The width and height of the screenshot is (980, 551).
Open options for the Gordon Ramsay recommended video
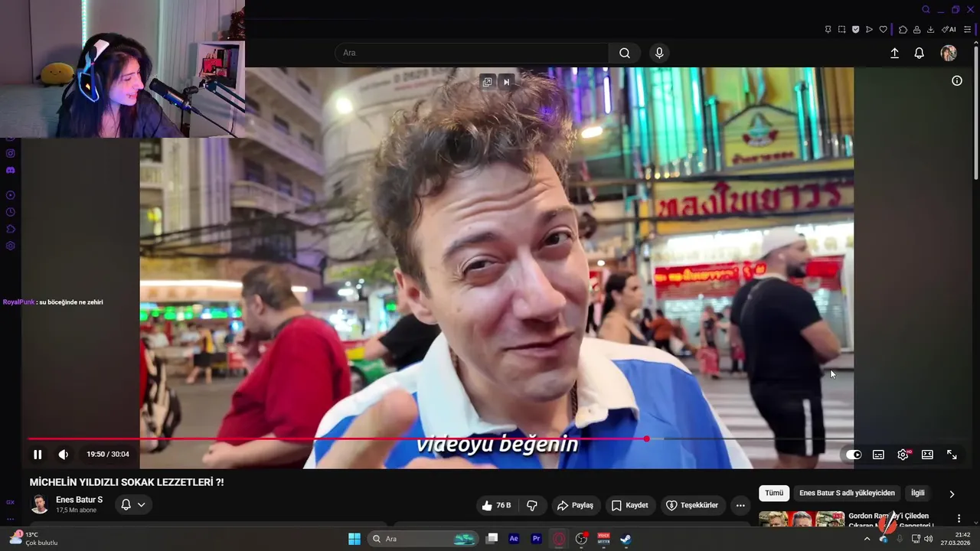(x=959, y=519)
